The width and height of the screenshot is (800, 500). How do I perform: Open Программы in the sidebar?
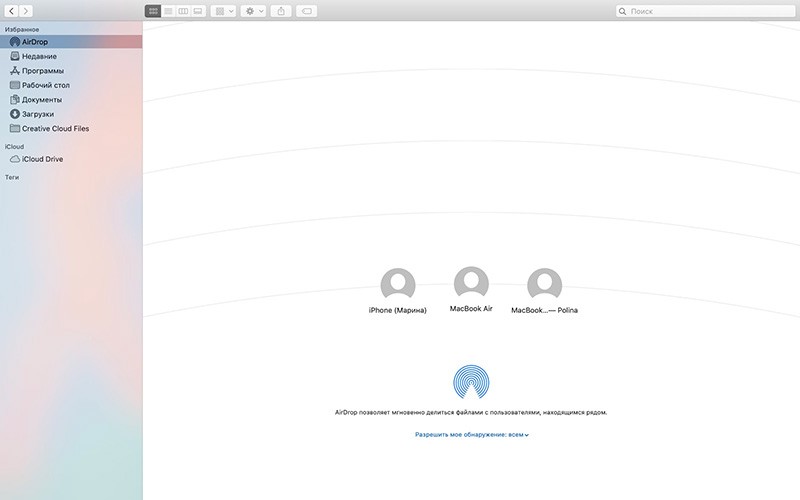point(71,70)
